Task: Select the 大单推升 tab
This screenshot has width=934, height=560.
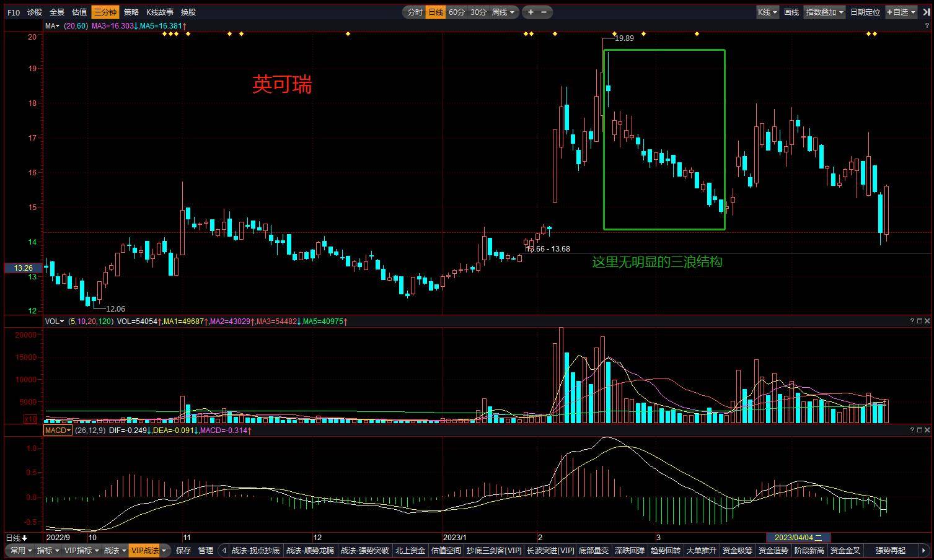Action: pyautogui.click(x=702, y=550)
